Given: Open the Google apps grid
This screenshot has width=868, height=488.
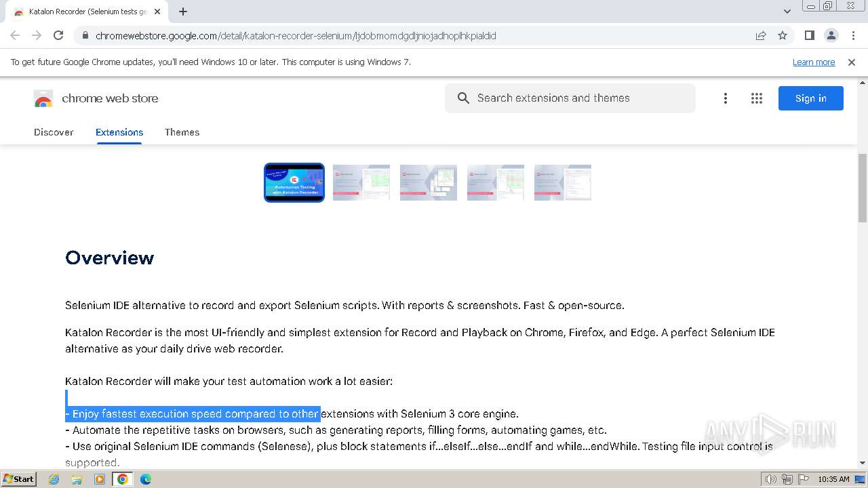Looking at the screenshot, I should (757, 98).
